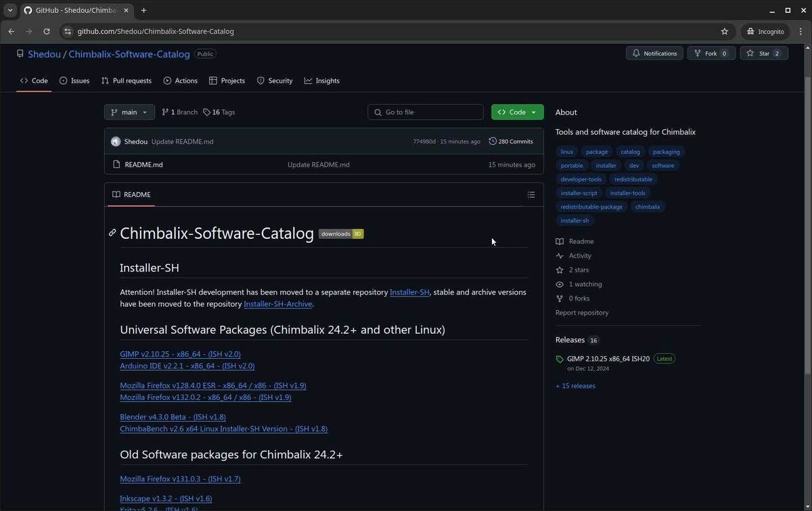
Task: Select the chimbalix topic tag
Action: [648, 206]
